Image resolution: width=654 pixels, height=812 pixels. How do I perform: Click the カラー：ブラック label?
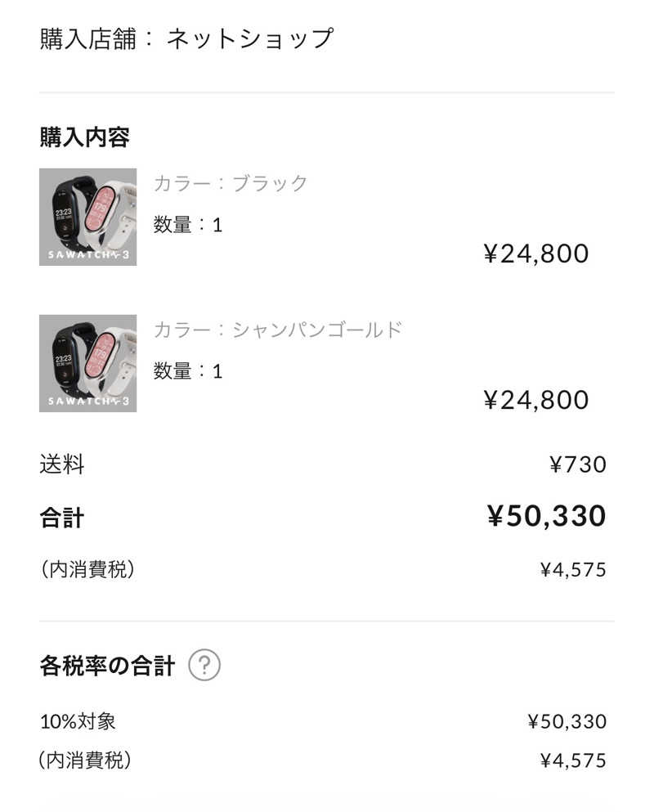point(231,182)
